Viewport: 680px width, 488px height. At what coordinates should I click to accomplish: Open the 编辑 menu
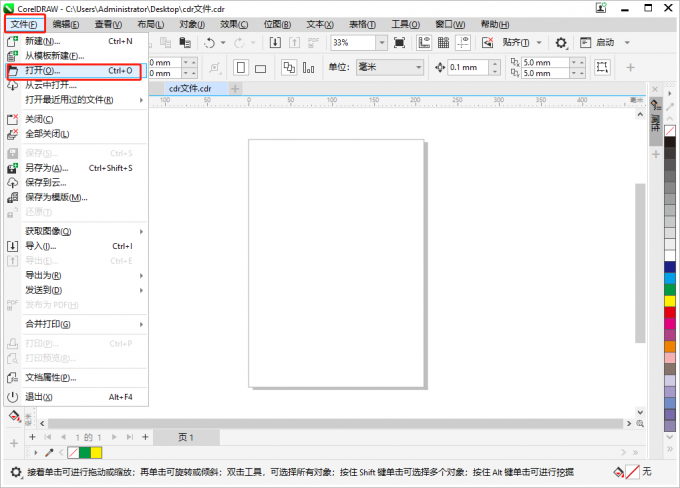click(65, 24)
